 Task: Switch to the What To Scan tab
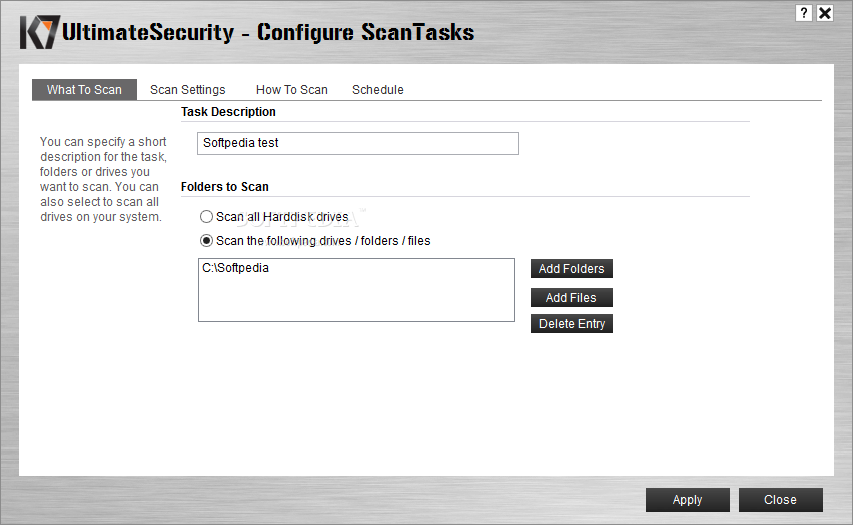[84, 90]
